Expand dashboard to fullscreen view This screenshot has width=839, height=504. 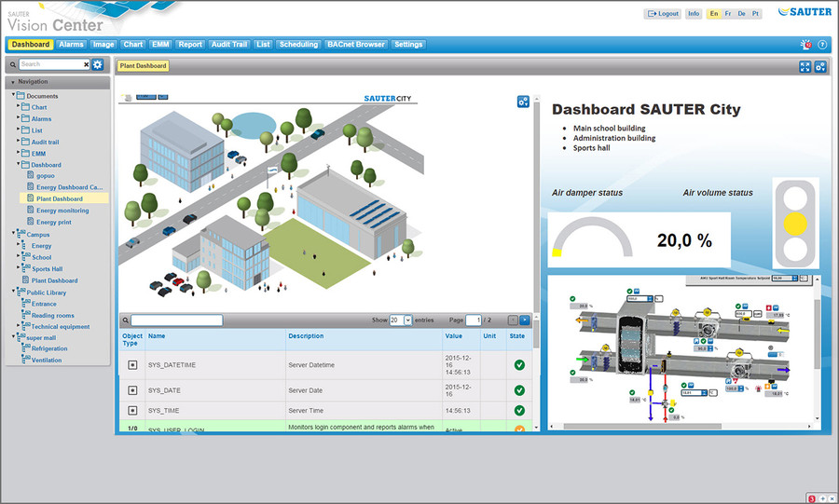(805, 66)
